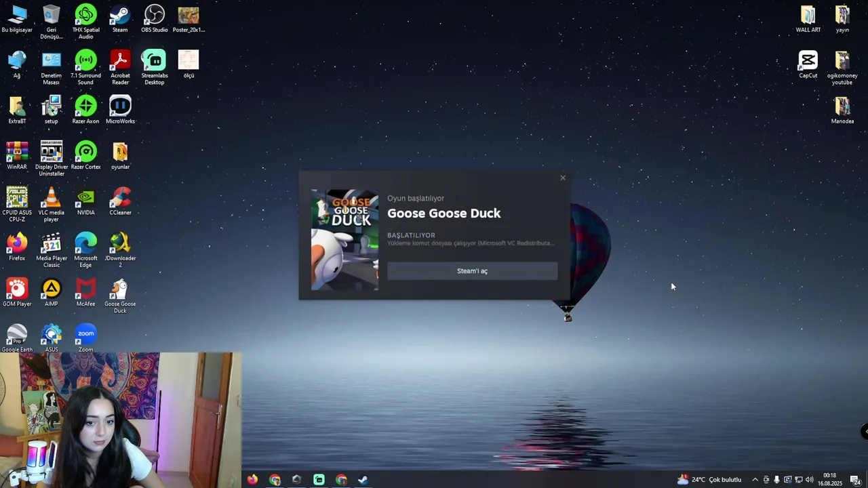Select the Ağ network desktop icon
Image resolution: width=868 pixels, height=488 pixels.
(x=17, y=64)
